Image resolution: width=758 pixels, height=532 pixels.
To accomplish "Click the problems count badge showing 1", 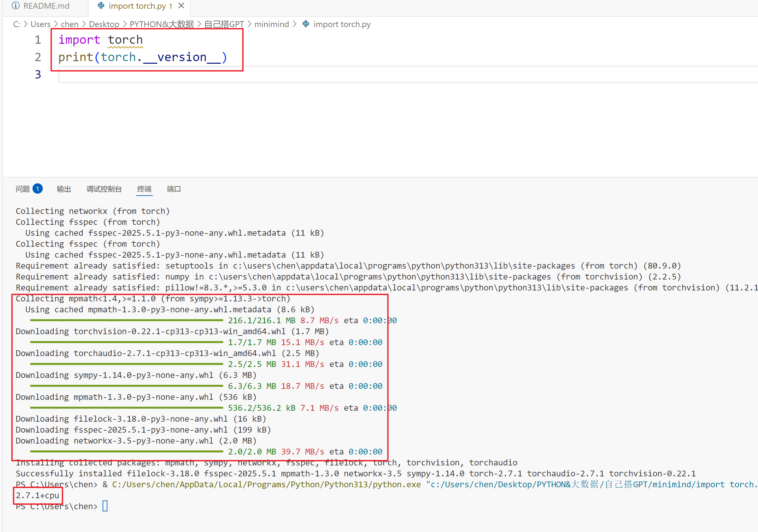I will 38,188.
